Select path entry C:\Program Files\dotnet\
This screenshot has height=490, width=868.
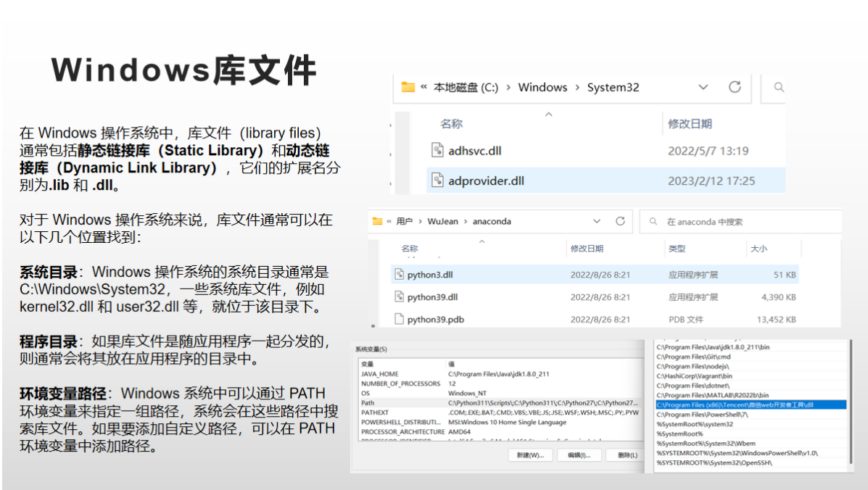[751, 386]
